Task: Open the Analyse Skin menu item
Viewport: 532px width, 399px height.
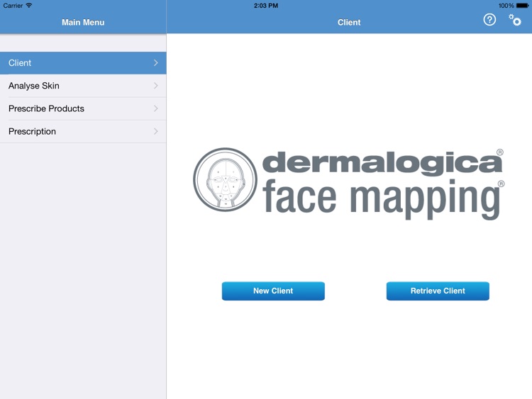Action: tap(83, 86)
